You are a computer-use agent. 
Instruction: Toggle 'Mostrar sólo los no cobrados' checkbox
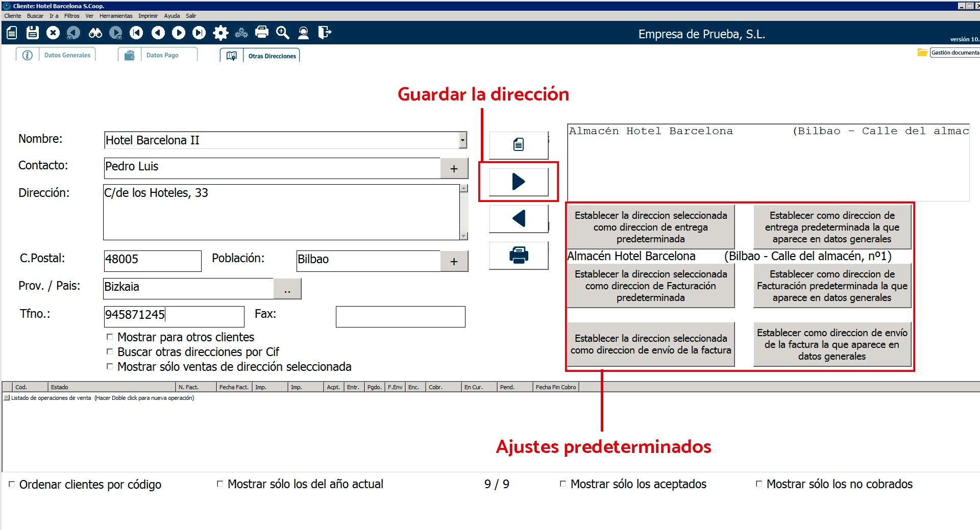[x=759, y=484]
